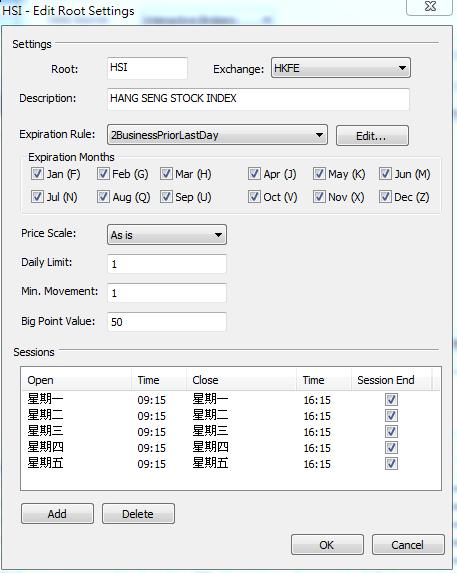Viewport: 457px width, 573px height.
Task: Toggle Session End for the 星期二 row
Action: click(391, 415)
